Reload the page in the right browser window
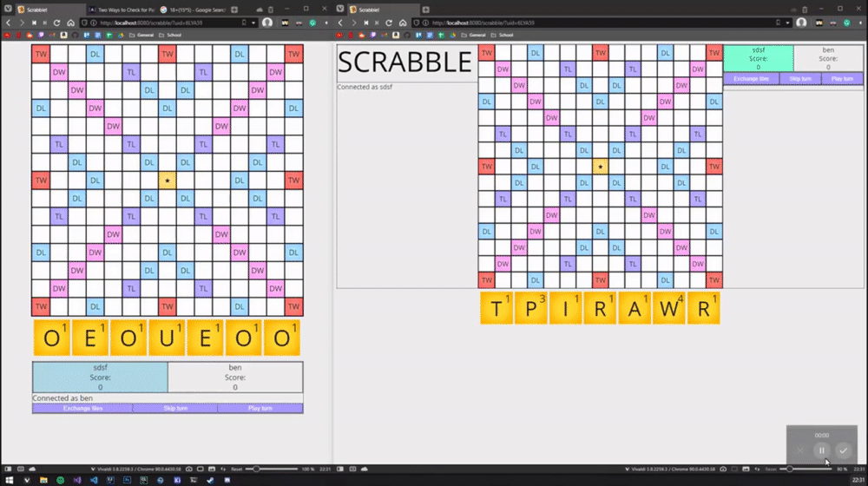The image size is (868, 486). pos(389,23)
